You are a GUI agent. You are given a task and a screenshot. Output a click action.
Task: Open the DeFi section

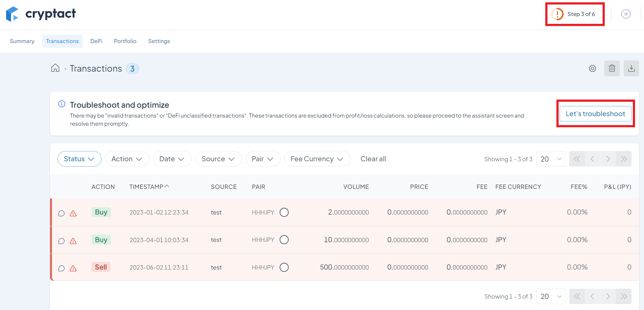coord(96,41)
